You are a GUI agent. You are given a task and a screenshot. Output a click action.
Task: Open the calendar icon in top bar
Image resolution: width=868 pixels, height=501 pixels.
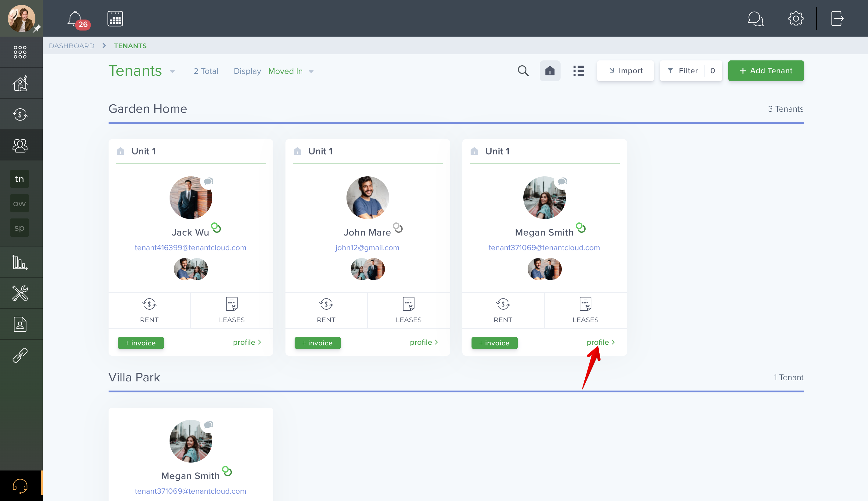[115, 19]
